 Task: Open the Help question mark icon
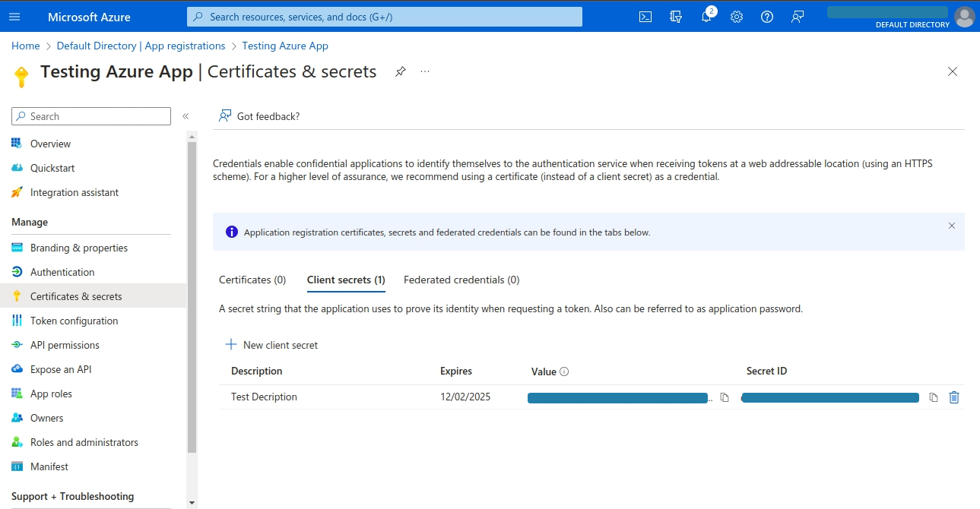767,17
